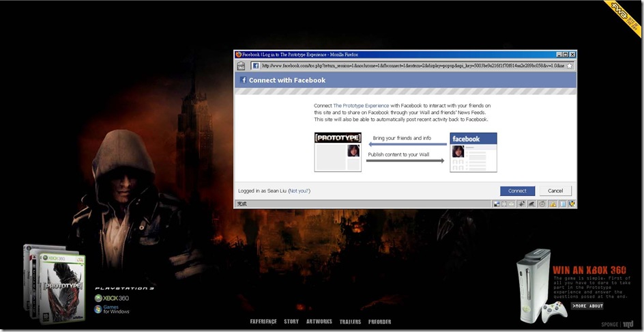Maximize the Firefox popup window
Viewport: 644px width, 332px height.
pos(566,54)
